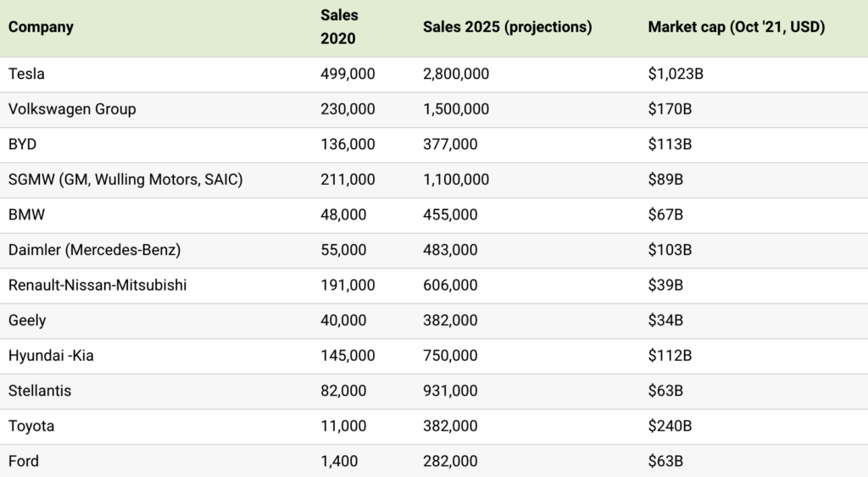
Task: Select Tesla's $1,023B market cap value
Action: [676, 75]
